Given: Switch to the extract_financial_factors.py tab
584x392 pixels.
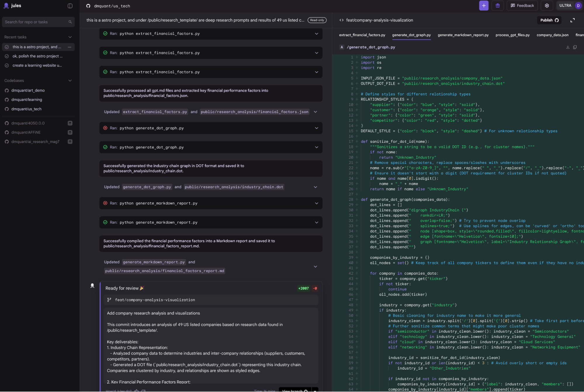Looking at the screenshot, I should (x=362, y=35).
